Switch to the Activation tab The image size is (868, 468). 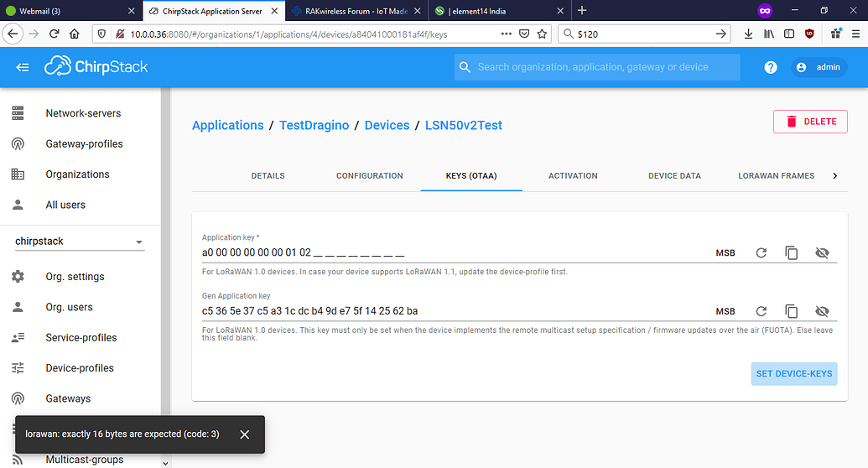pyautogui.click(x=573, y=176)
